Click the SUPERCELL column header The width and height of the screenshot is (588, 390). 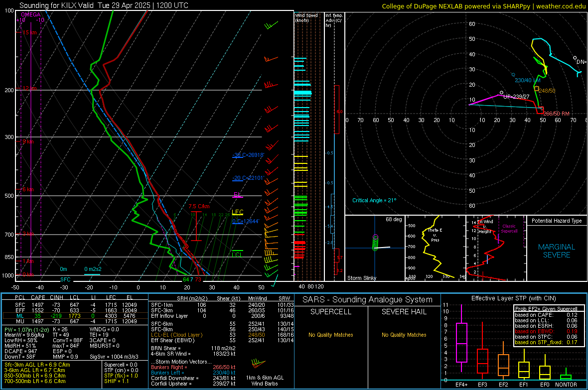coord(331,312)
